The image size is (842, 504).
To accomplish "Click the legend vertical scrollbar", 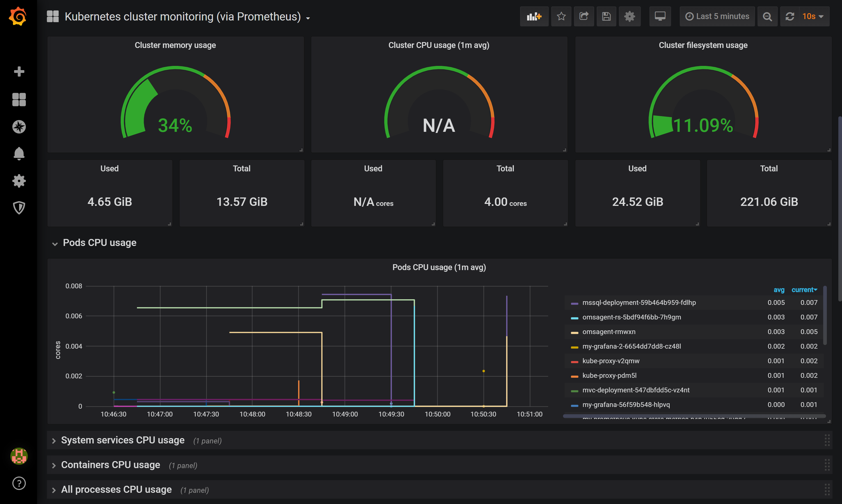I will point(825,315).
